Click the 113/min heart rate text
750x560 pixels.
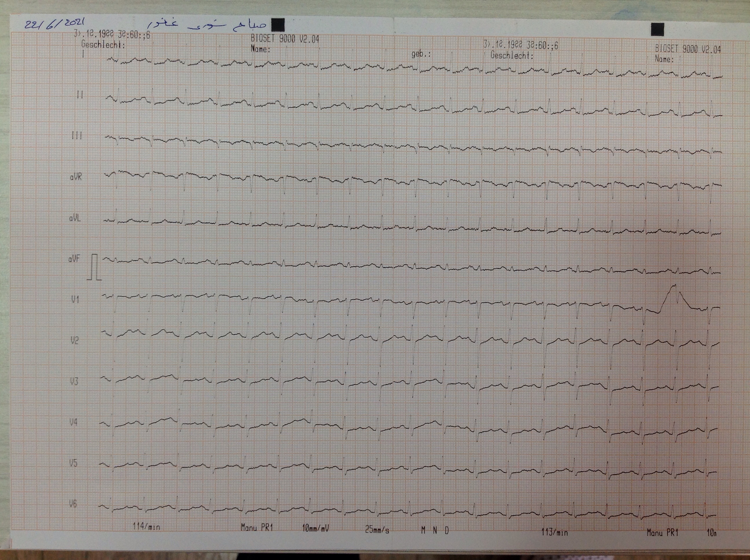pyautogui.click(x=554, y=532)
